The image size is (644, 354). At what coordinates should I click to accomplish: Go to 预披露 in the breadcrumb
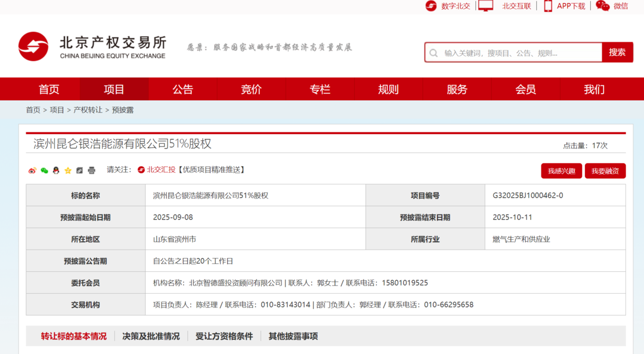pos(122,110)
